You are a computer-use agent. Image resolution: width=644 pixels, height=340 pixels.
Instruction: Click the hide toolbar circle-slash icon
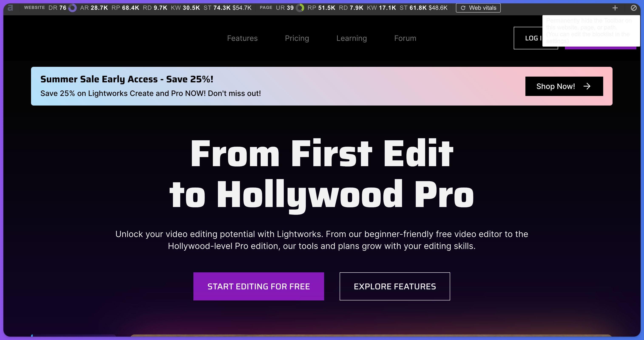634,8
